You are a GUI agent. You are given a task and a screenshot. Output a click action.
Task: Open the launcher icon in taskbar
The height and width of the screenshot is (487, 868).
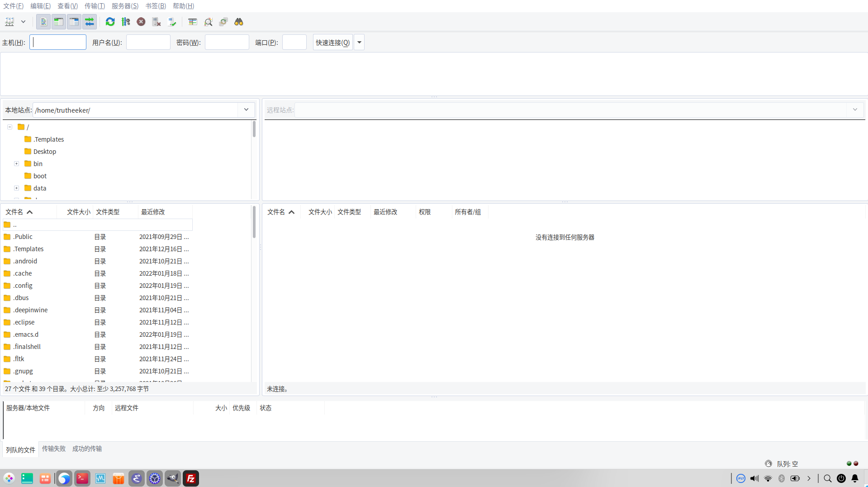pyautogui.click(x=9, y=478)
